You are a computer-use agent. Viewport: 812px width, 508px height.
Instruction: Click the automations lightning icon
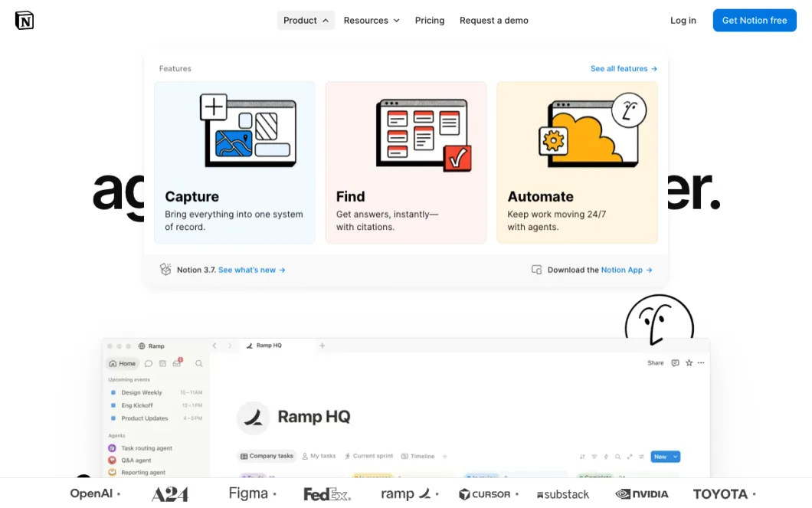coord(606,457)
